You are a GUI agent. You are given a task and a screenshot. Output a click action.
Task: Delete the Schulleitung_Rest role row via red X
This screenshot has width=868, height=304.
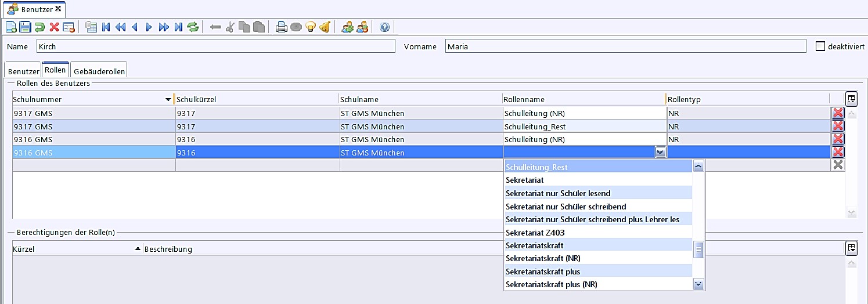837,126
